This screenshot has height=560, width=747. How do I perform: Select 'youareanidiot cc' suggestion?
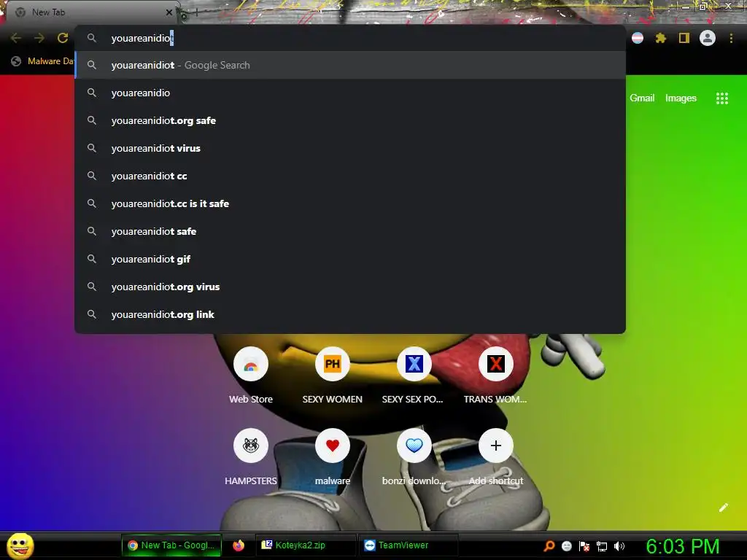(350, 176)
